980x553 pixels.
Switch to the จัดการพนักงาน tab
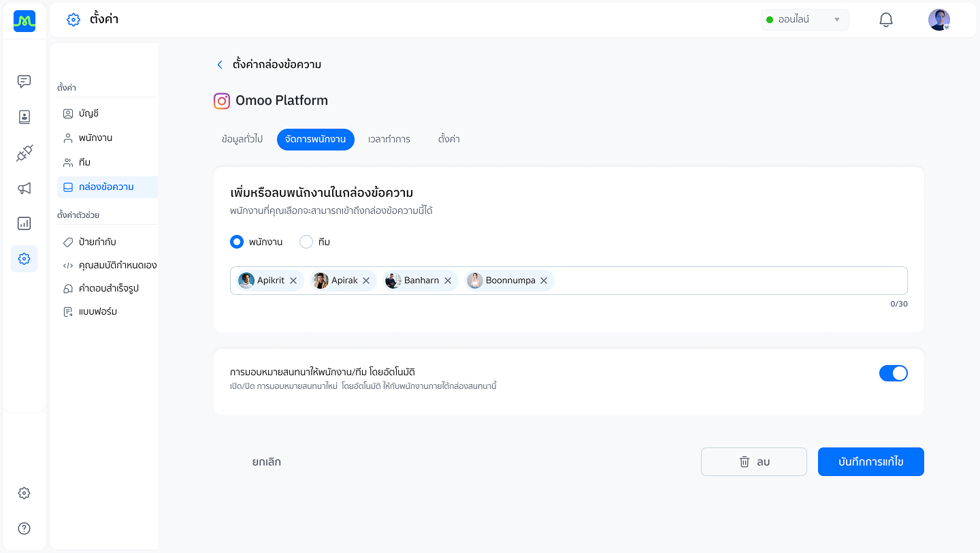pos(316,139)
